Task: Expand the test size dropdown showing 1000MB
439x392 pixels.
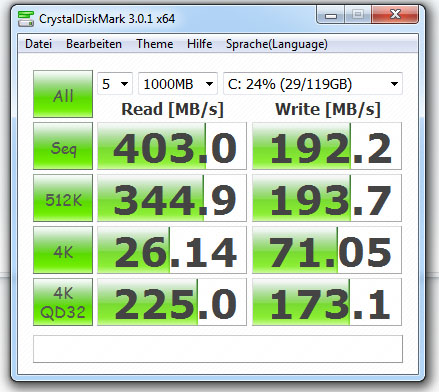Action: tap(178, 84)
